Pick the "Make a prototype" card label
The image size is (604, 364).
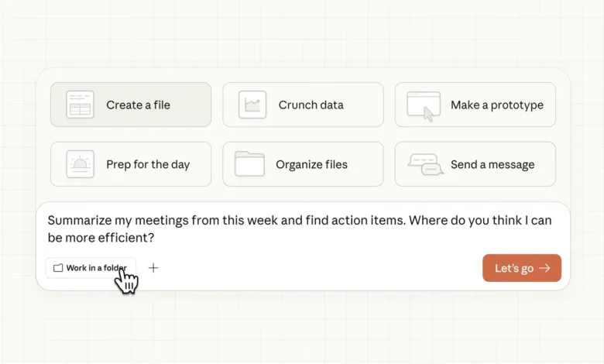[497, 105]
